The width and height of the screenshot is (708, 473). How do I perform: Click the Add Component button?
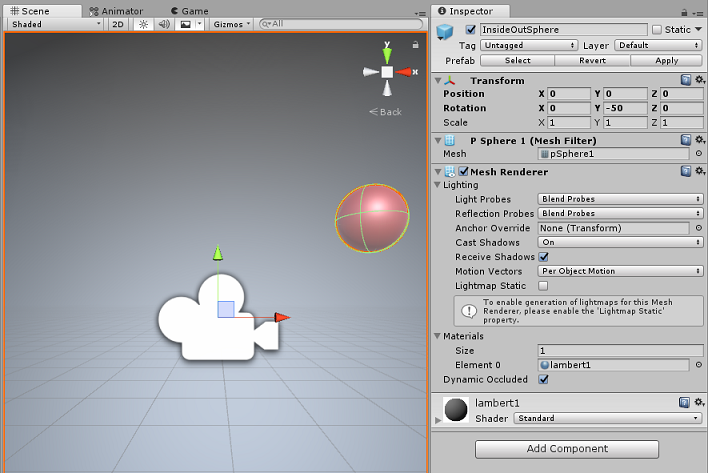tap(566, 449)
